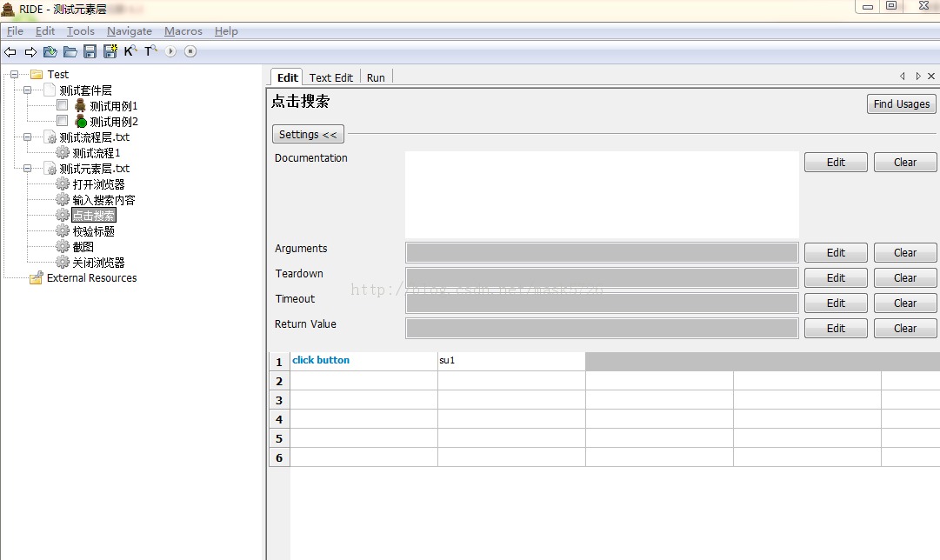Switch to the Text Edit tab
Screen dimensions: 940x560
(331, 77)
